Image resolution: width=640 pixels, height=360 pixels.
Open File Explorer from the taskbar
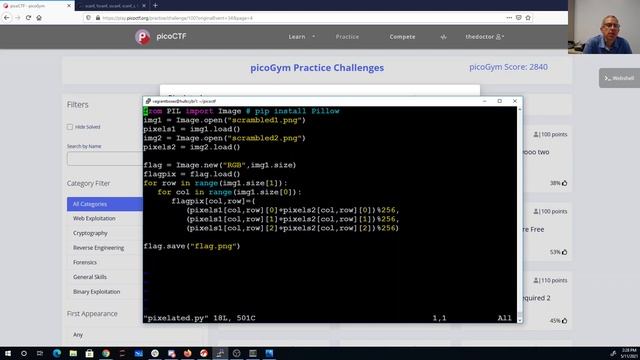(x=73, y=353)
